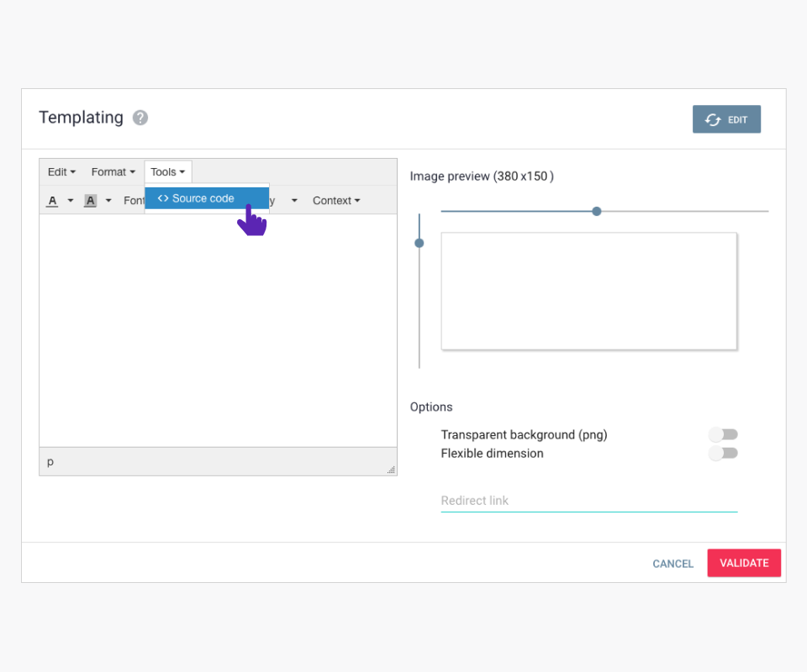Screen dimensions: 807x672
Task: Open the Context dropdown
Action: 336,201
